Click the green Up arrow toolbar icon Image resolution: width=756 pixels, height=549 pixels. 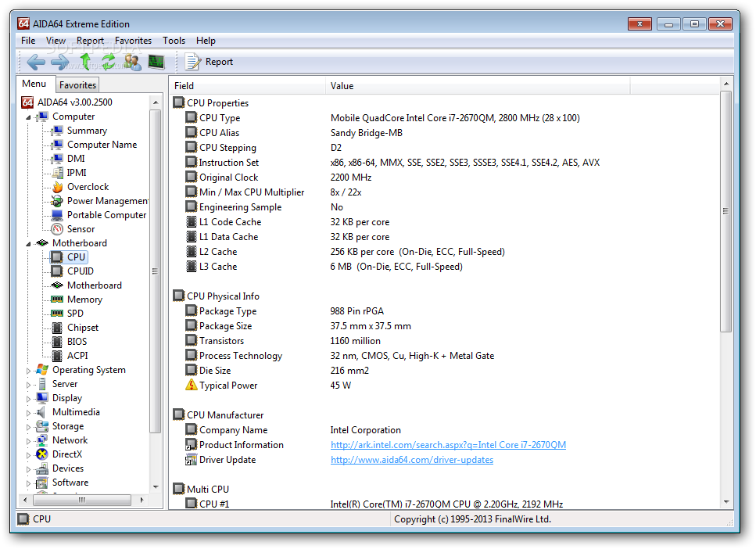85,61
